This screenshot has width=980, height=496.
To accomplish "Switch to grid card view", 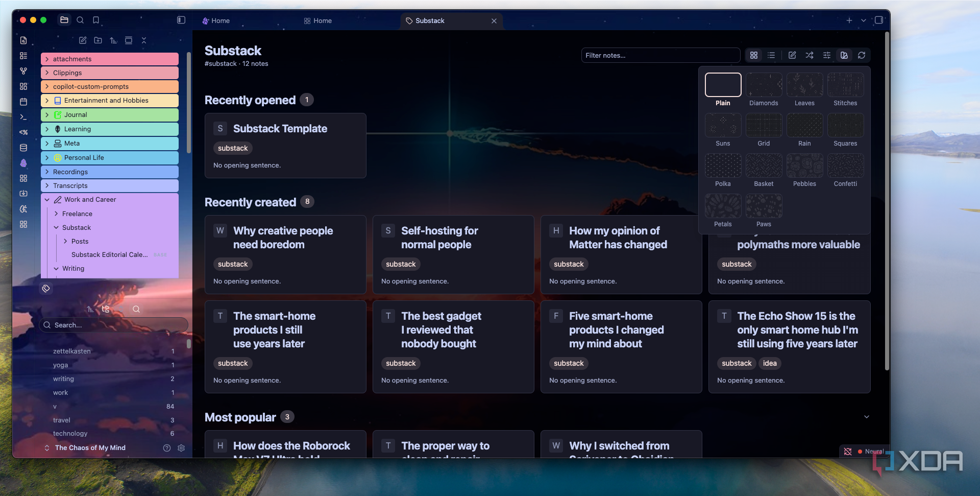I will [x=754, y=55].
